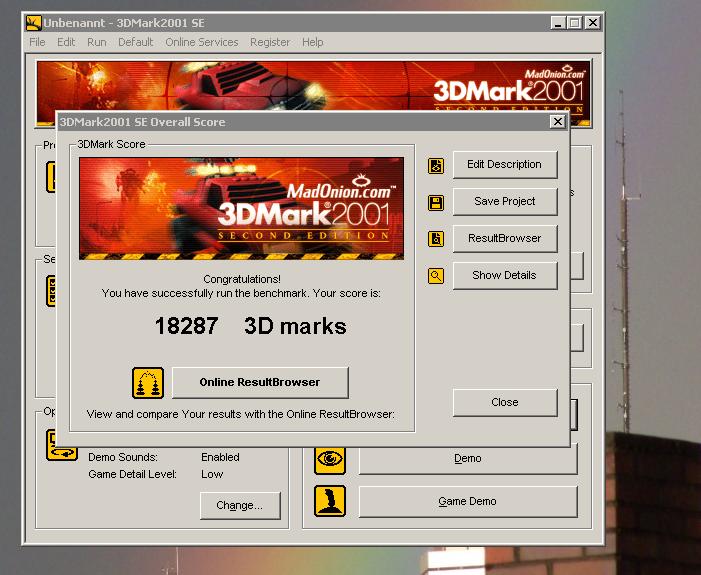
Task: Click the Edit Description document icon
Action: pyautogui.click(x=436, y=165)
